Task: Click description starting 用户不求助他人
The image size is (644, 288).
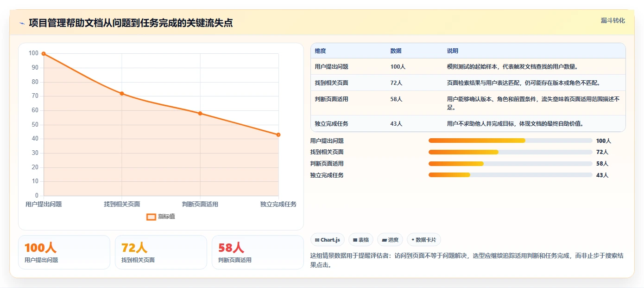Action: coord(515,124)
